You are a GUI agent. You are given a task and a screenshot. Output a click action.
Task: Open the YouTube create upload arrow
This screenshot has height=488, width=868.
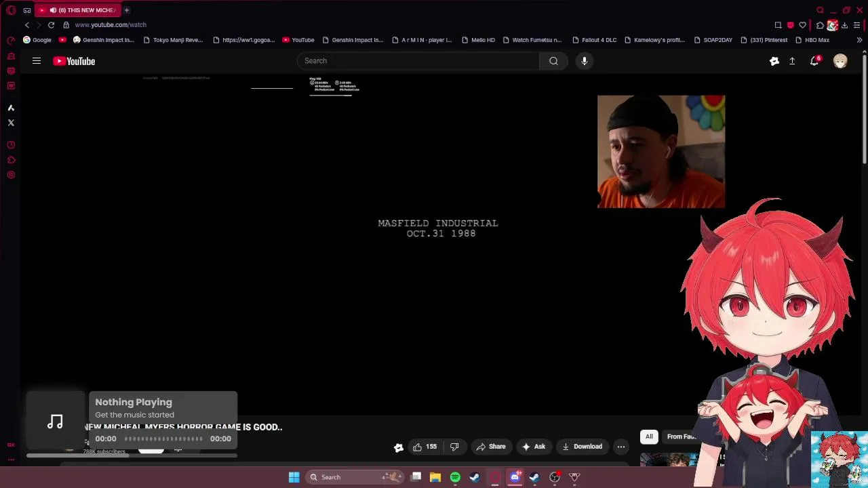click(x=792, y=61)
